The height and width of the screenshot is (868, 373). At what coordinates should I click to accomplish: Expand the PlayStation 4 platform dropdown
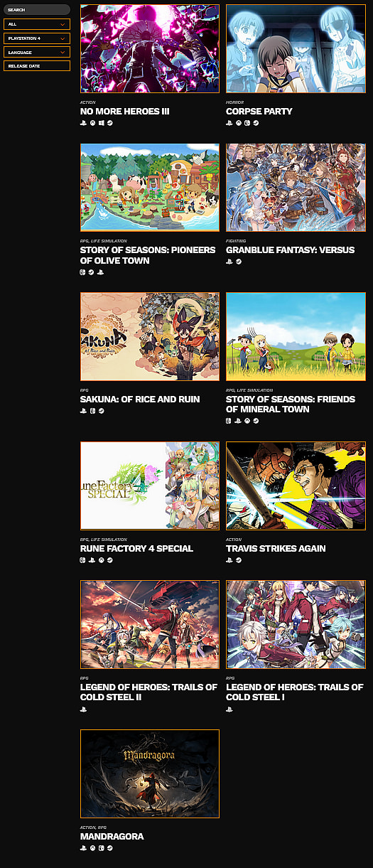click(x=37, y=38)
